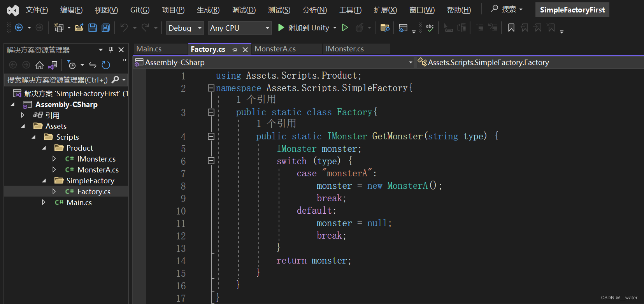Toggle pin on the Factory.cs tab

(234, 50)
